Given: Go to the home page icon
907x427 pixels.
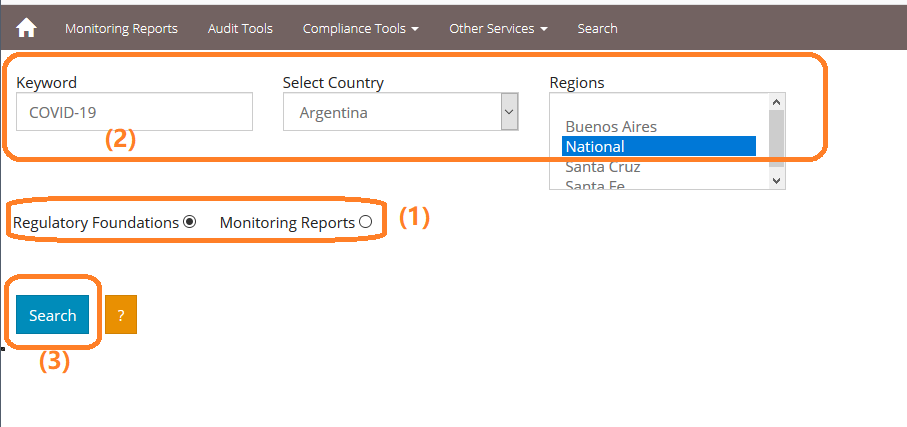Looking at the screenshot, I should coord(27,28).
